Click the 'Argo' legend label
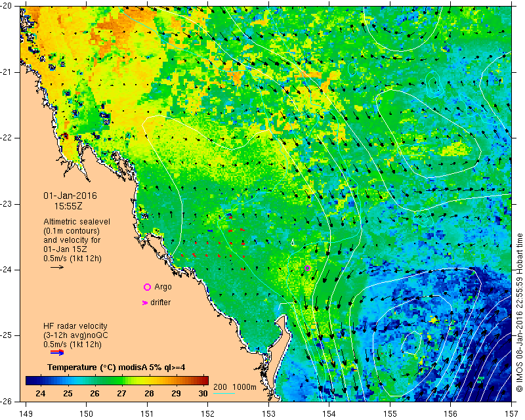This screenshot has height=420, width=525. [x=163, y=287]
